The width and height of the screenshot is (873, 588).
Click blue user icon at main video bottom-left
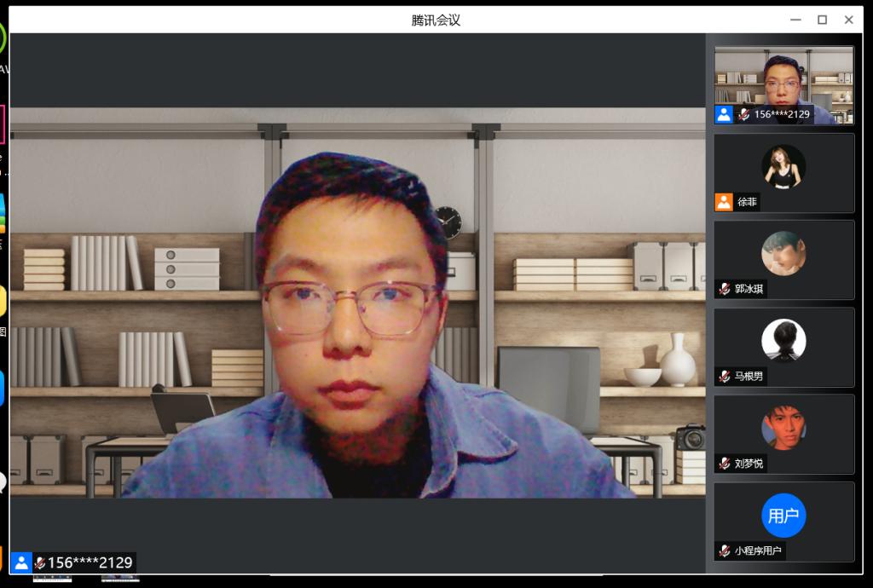(x=22, y=562)
